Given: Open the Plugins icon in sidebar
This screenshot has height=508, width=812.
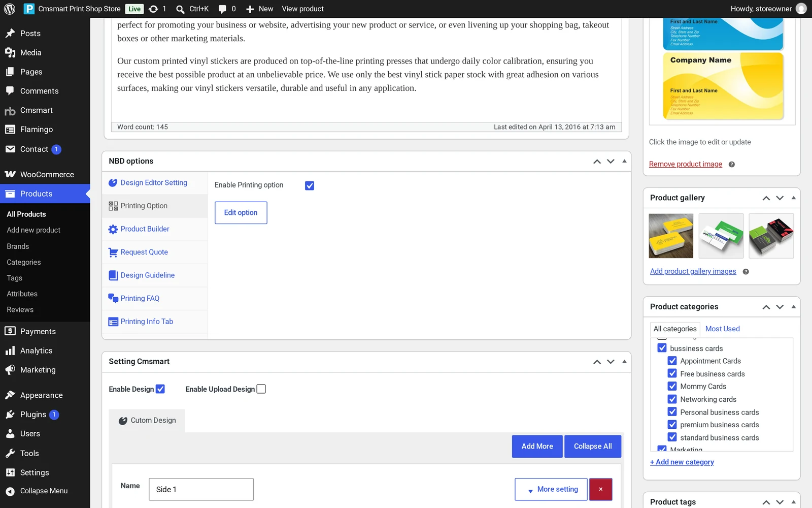Looking at the screenshot, I should pos(10,415).
